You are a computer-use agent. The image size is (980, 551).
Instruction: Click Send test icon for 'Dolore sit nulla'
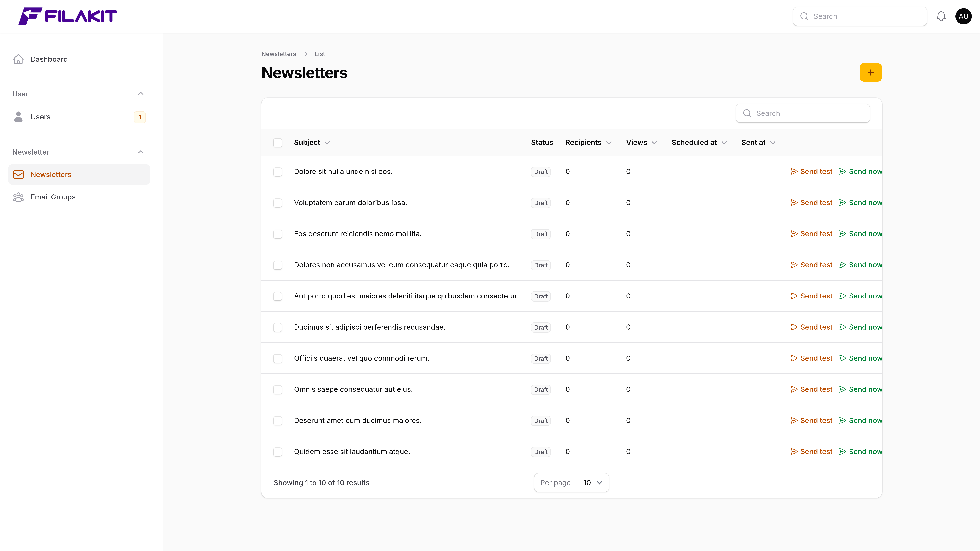(x=794, y=171)
